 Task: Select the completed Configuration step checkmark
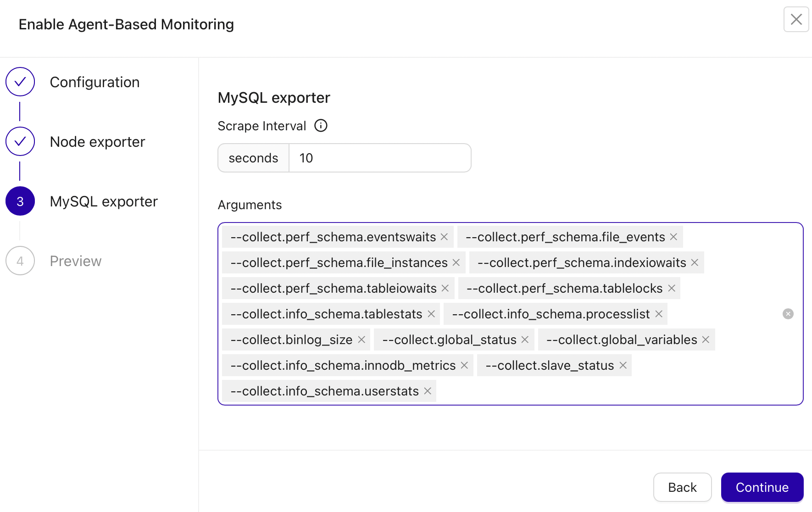20,82
